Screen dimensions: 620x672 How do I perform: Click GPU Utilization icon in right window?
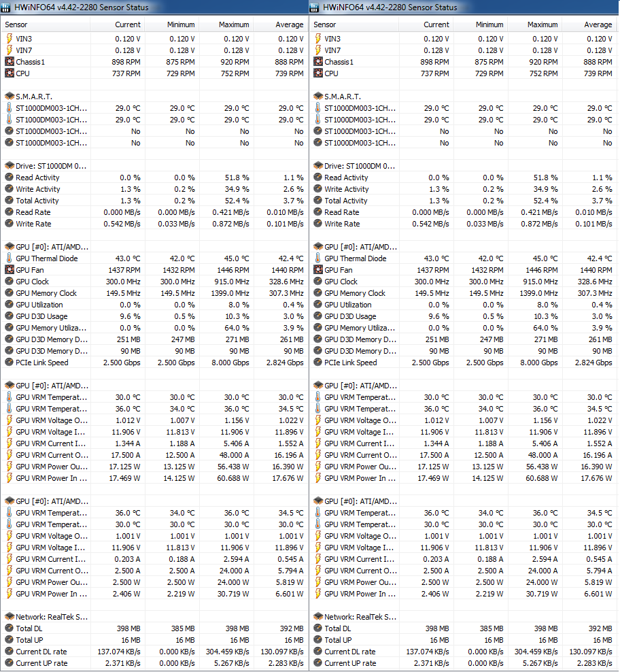coord(318,305)
